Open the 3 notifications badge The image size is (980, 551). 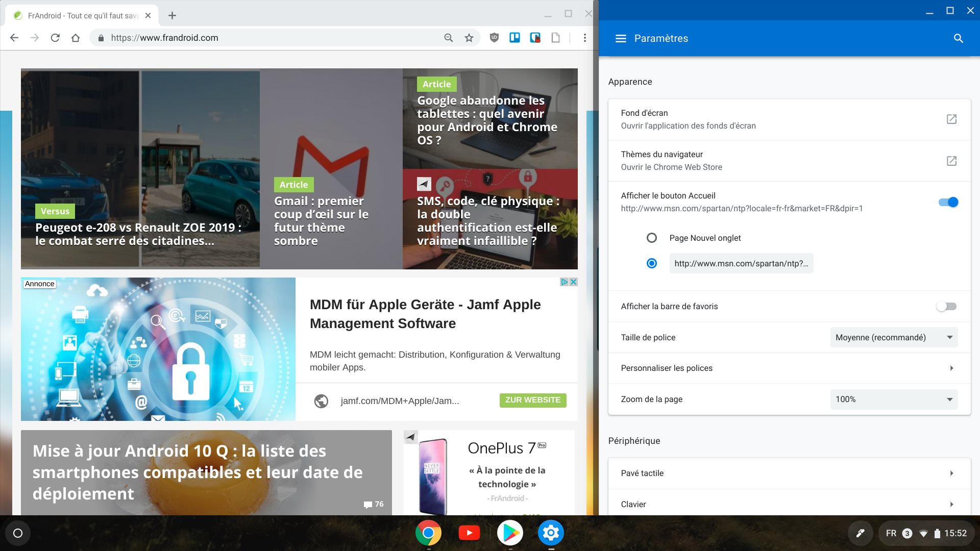pos(907,533)
